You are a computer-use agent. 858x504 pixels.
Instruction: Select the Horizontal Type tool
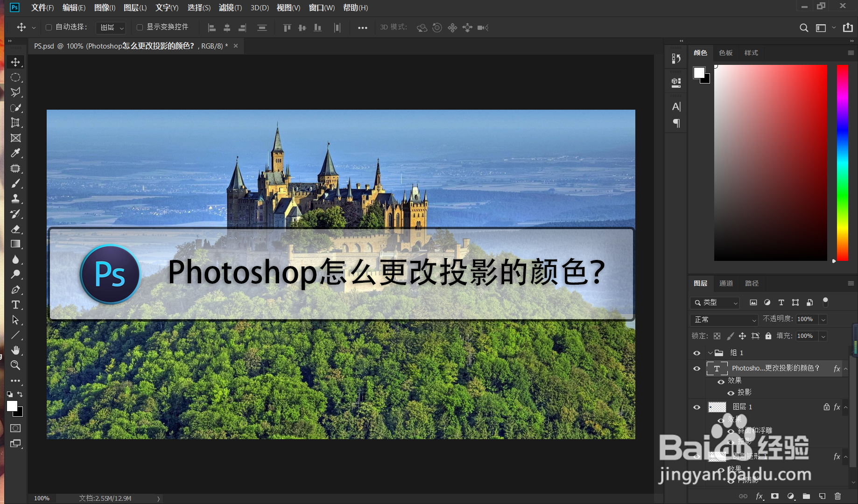15,305
